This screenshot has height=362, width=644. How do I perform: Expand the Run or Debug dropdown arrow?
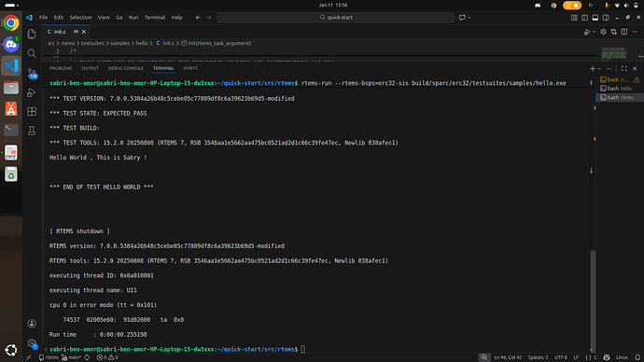(x=594, y=32)
